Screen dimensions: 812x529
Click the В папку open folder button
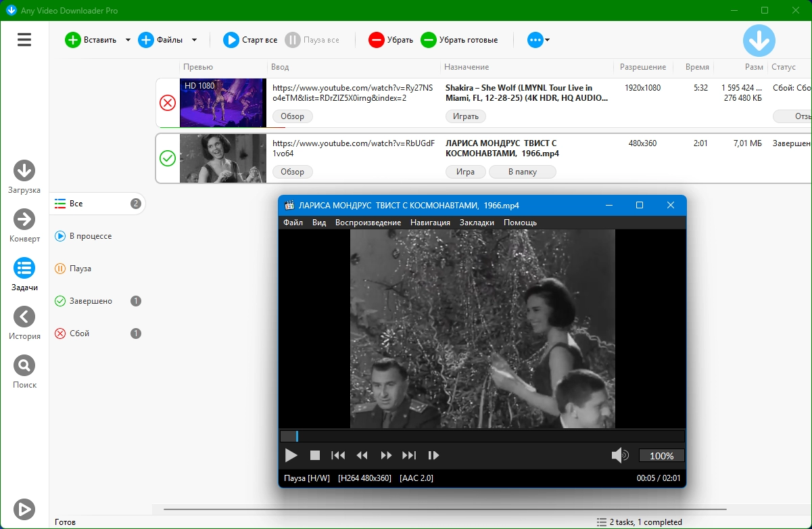(523, 172)
